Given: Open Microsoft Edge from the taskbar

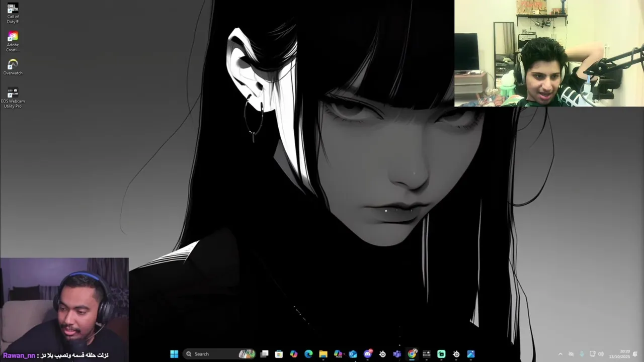Looking at the screenshot, I should tap(308, 354).
